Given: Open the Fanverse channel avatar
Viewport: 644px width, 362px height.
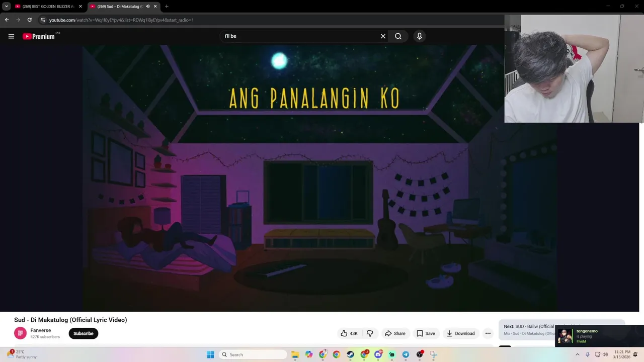Looking at the screenshot, I should (x=20, y=333).
